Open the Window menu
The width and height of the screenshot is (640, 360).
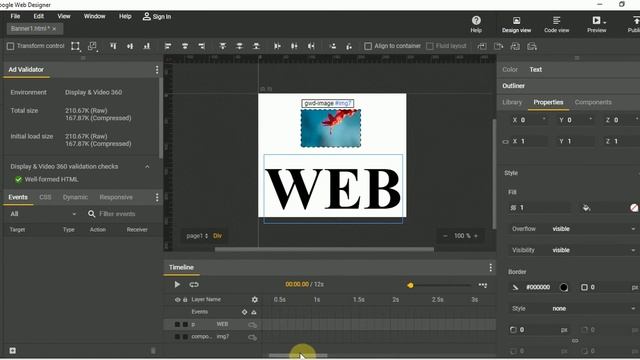coord(94,16)
